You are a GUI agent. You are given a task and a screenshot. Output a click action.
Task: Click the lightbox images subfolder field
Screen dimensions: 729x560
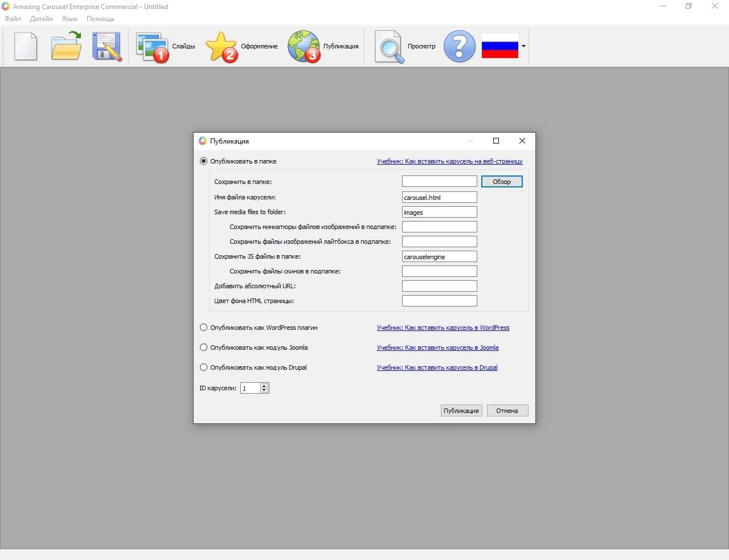440,242
